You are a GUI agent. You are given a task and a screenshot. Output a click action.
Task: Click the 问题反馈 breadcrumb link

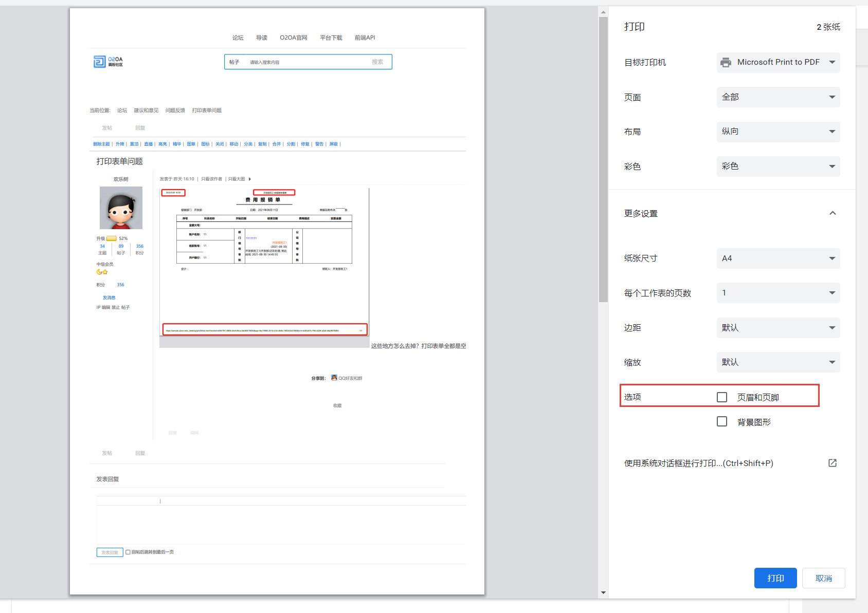(x=175, y=110)
